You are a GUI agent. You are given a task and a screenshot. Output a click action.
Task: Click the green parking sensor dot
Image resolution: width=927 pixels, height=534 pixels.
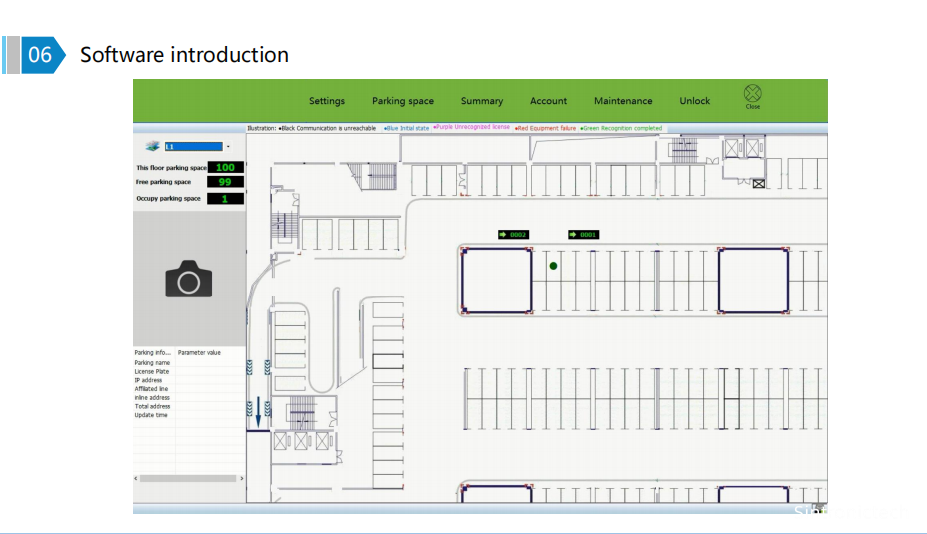point(553,266)
